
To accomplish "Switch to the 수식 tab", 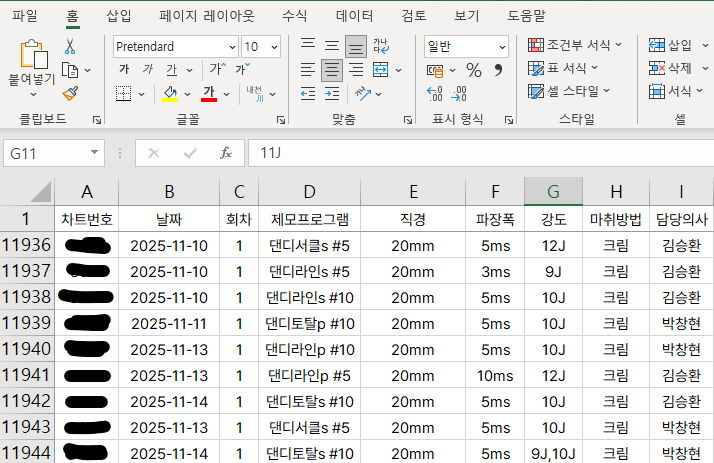I will click(x=295, y=16).
